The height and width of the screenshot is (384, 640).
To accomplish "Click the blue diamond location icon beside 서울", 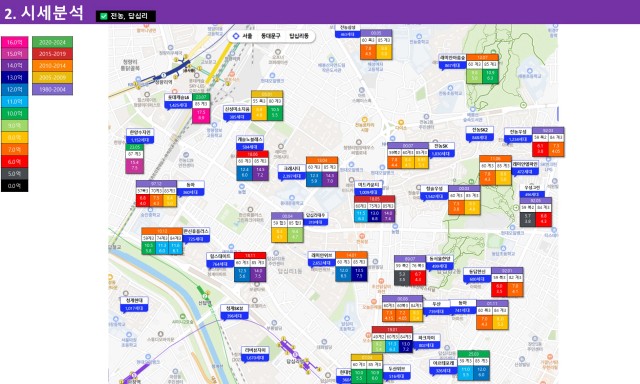I will coord(236,36).
